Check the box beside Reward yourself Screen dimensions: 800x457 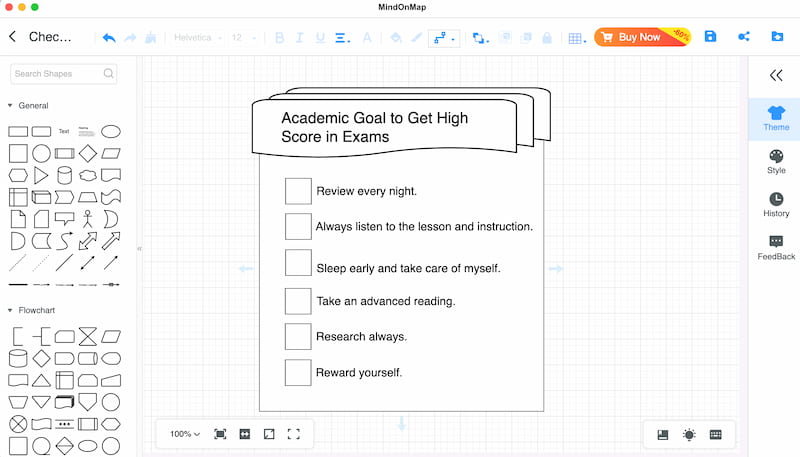point(298,372)
